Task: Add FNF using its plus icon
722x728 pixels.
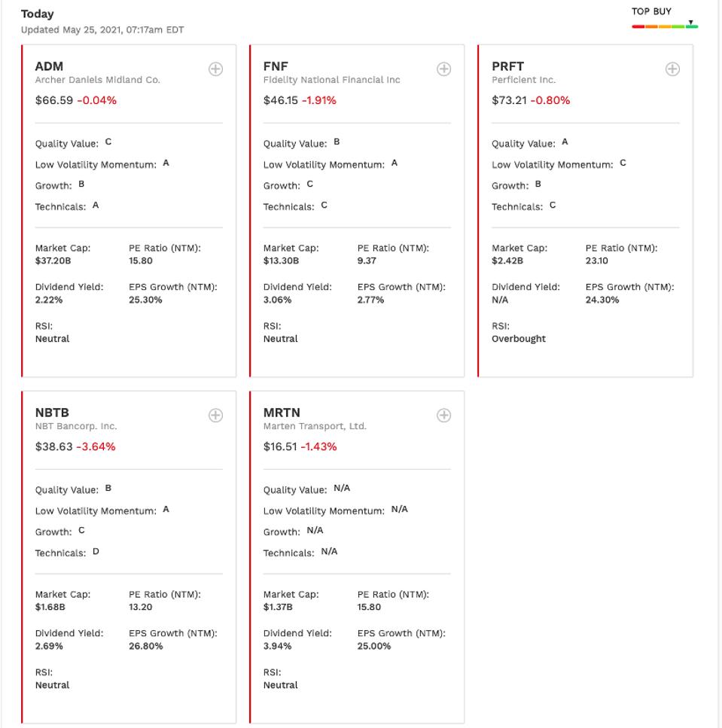Action: [x=443, y=69]
